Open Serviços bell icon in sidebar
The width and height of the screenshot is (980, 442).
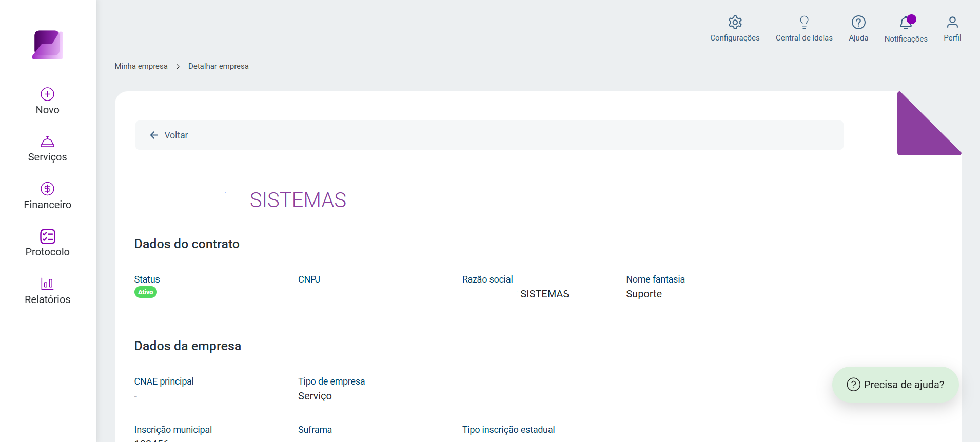tap(48, 142)
